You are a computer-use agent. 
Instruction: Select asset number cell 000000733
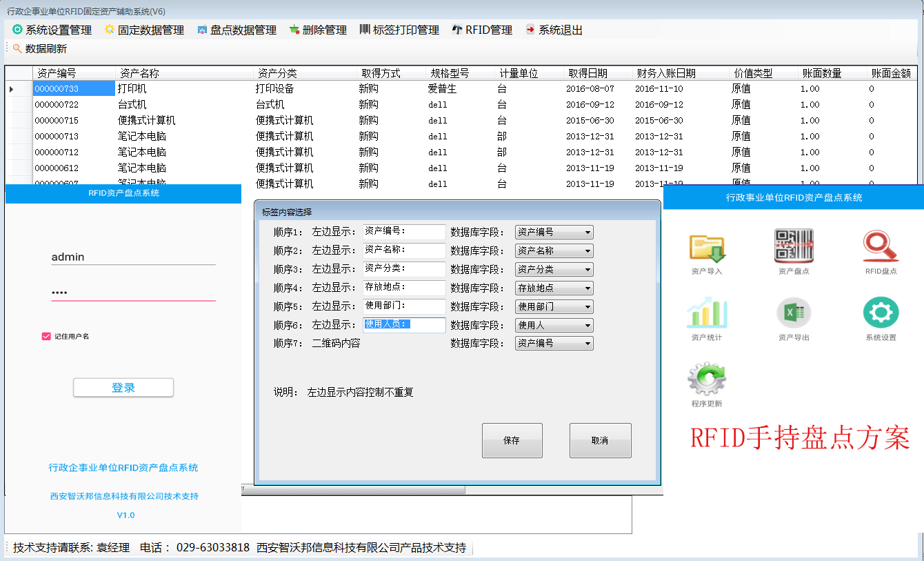[74, 88]
